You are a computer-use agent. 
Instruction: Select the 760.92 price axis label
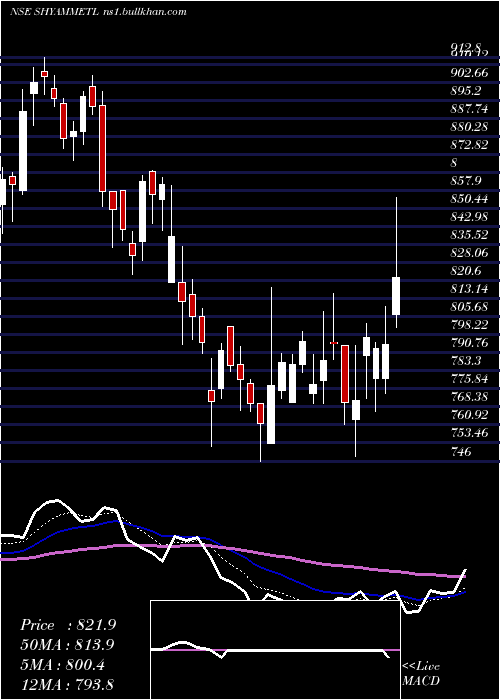pos(468,415)
